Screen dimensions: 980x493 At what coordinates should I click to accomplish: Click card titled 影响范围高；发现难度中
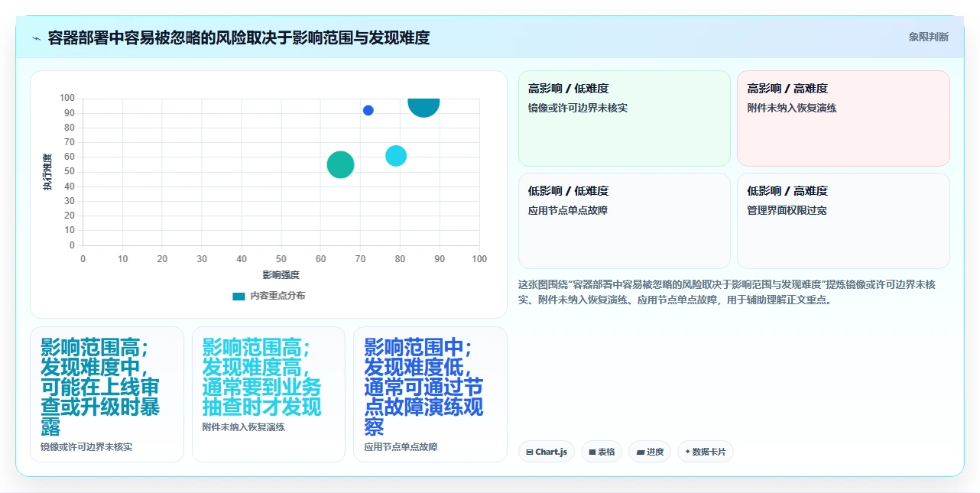(107, 394)
